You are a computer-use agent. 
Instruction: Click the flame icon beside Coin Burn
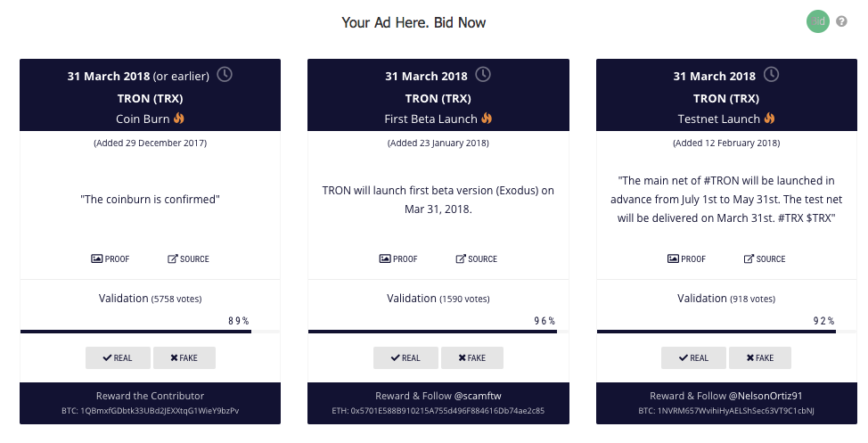click(178, 119)
